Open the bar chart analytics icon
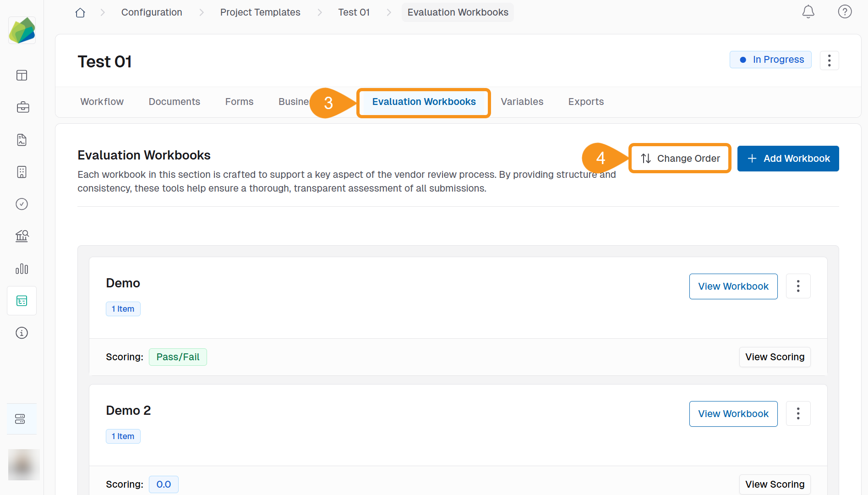 pos(22,269)
